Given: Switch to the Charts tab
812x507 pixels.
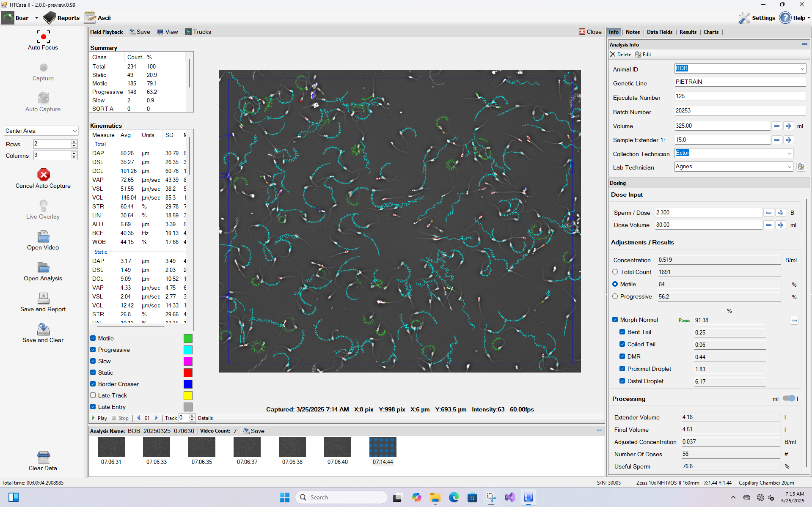Looking at the screenshot, I should [711, 32].
